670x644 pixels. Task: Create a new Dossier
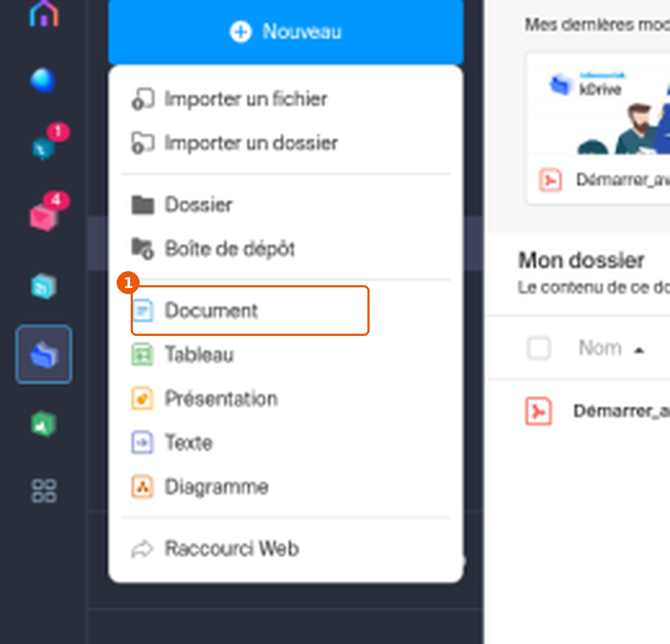(x=286, y=205)
